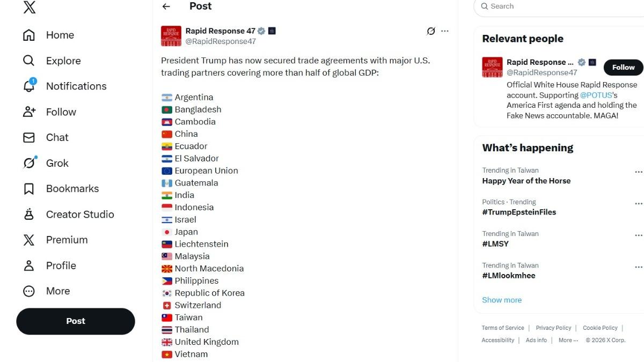This screenshot has height=362, width=644.
Task: Open Profile page
Action: [61, 265]
